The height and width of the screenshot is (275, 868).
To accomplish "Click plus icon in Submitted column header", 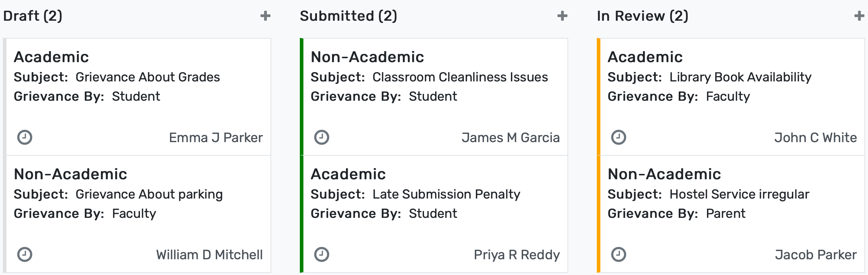I will 562,16.
